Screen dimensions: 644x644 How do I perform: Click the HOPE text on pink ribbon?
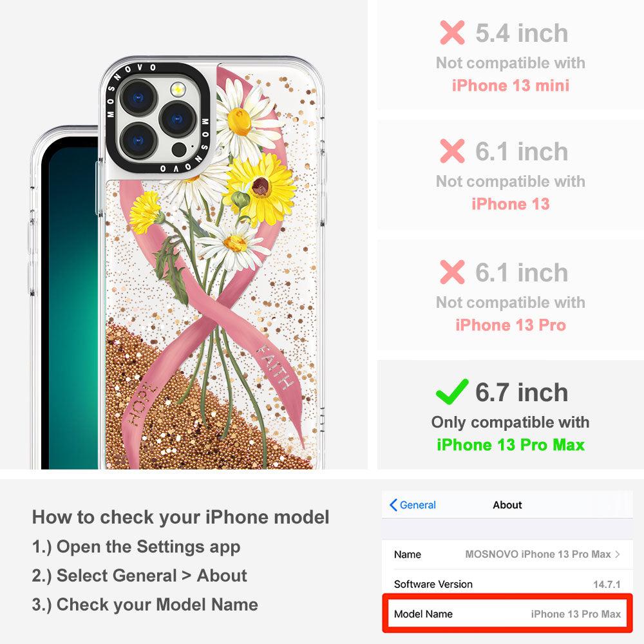(141, 404)
